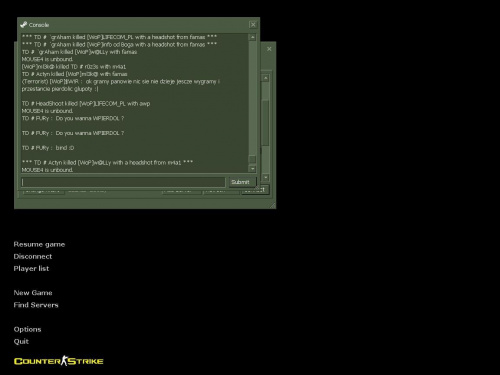Open Find Servers
The height and width of the screenshot is (375, 500).
[x=36, y=305]
